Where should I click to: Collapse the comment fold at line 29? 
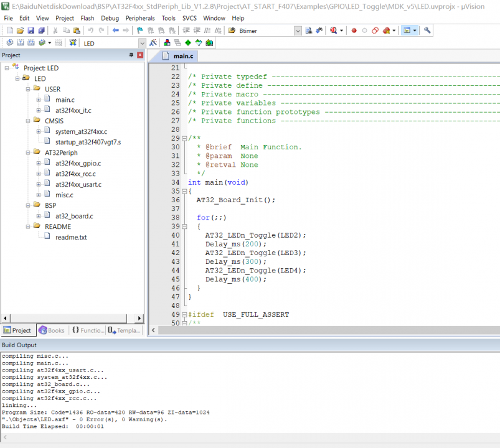[x=184, y=138]
